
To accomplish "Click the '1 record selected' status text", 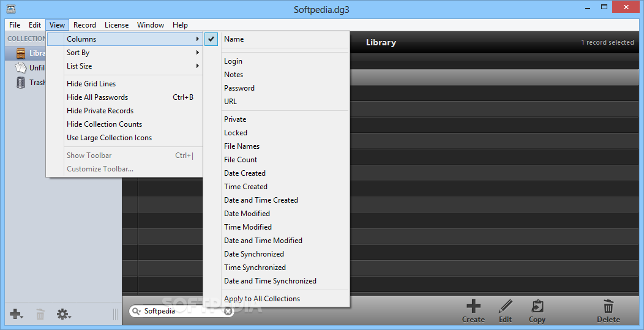I will tap(607, 42).
